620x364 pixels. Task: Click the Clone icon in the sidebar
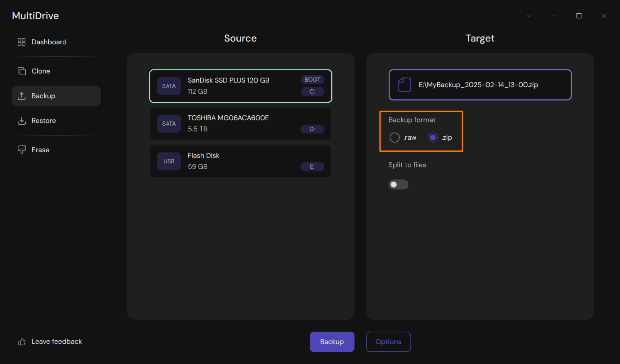(21, 71)
